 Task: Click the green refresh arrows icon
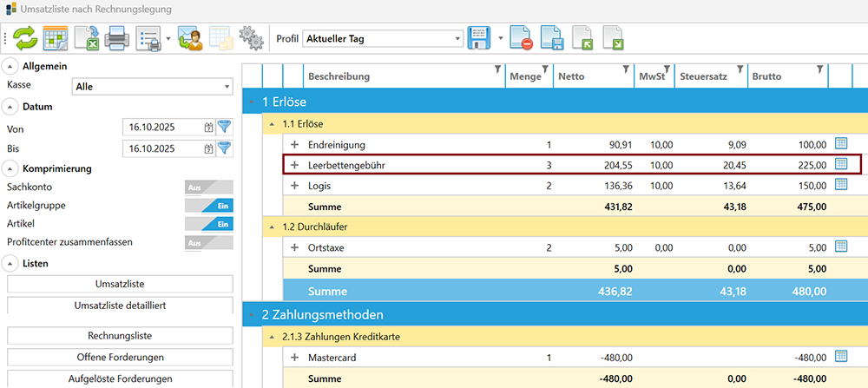(26, 38)
